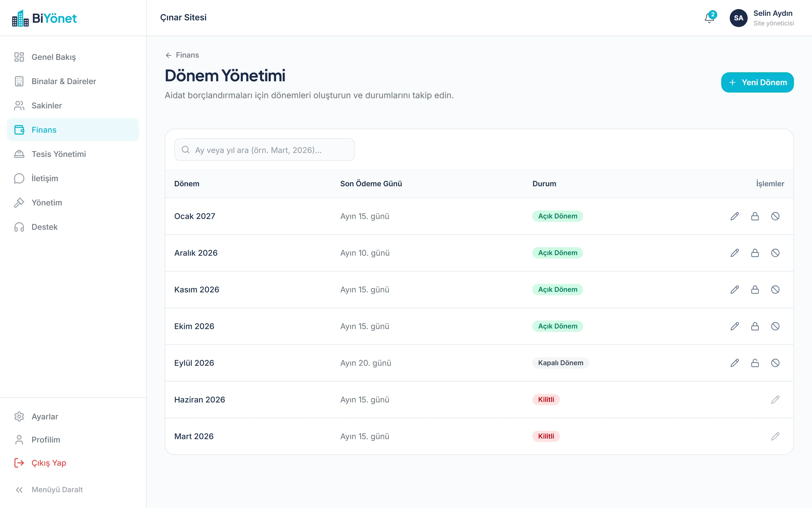This screenshot has height=508, width=812.
Task: Go to Binalar & Daireler
Action: click(73, 81)
